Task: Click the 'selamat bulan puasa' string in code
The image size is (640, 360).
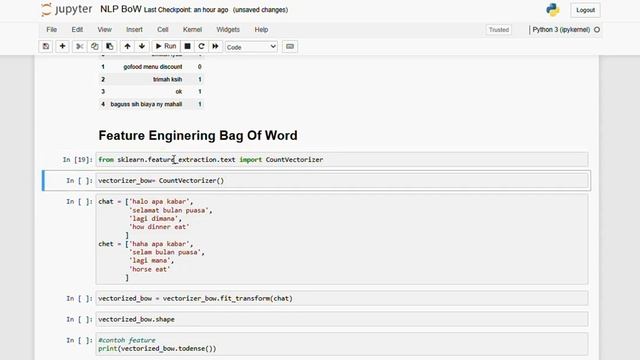Action: click(x=169, y=210)
